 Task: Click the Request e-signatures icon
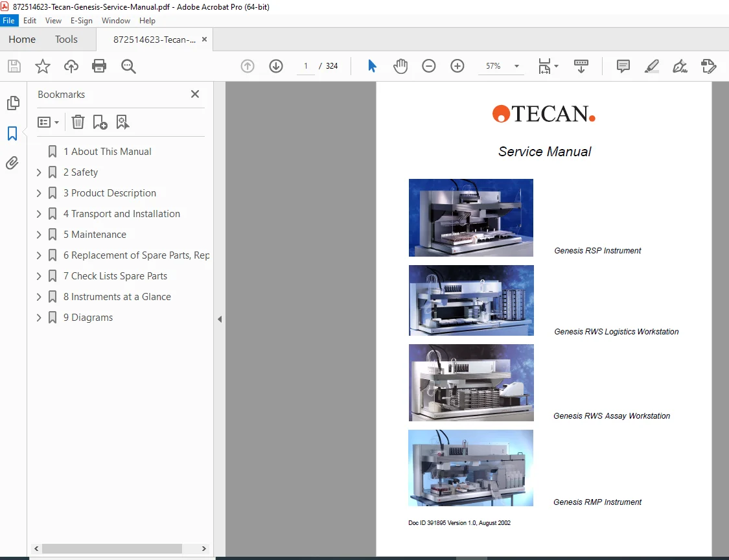(709, 66)
